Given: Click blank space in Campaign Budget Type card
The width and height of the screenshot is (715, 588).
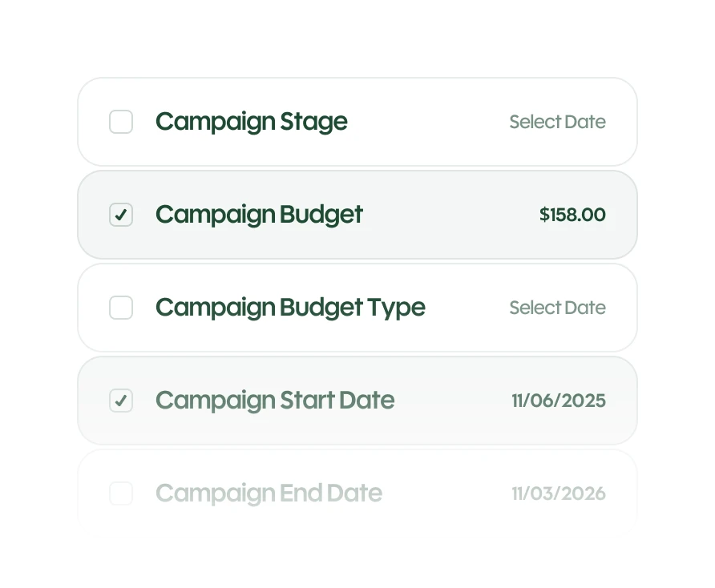Looking at the screenshot, I should [x=467, y=308].
